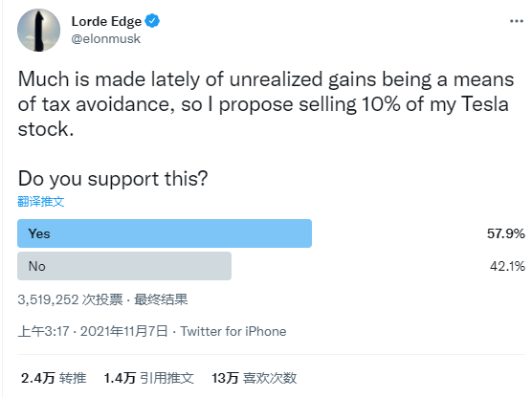Image resolution: width=532 pixels, height=398 pixels.
Task: Click the tweet text about unrealized gains
Action: pyautogui.click(x=266, y=104)
